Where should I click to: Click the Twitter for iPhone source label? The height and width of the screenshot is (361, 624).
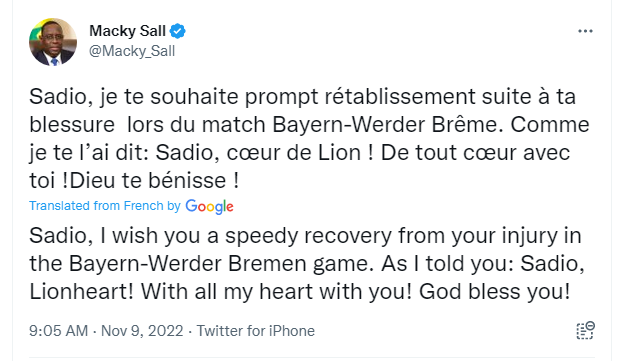pyautogui.click(x=255, y=331)
